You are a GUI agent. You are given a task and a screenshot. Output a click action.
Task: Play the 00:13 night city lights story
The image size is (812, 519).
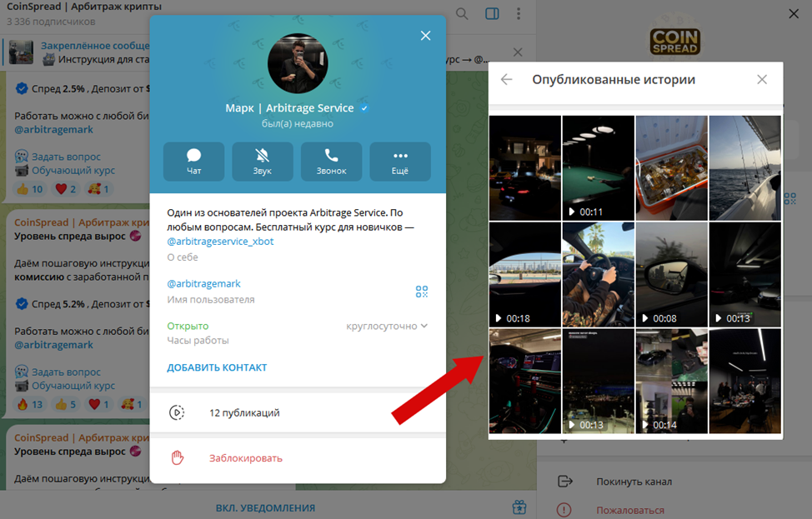tap(598, 381)
